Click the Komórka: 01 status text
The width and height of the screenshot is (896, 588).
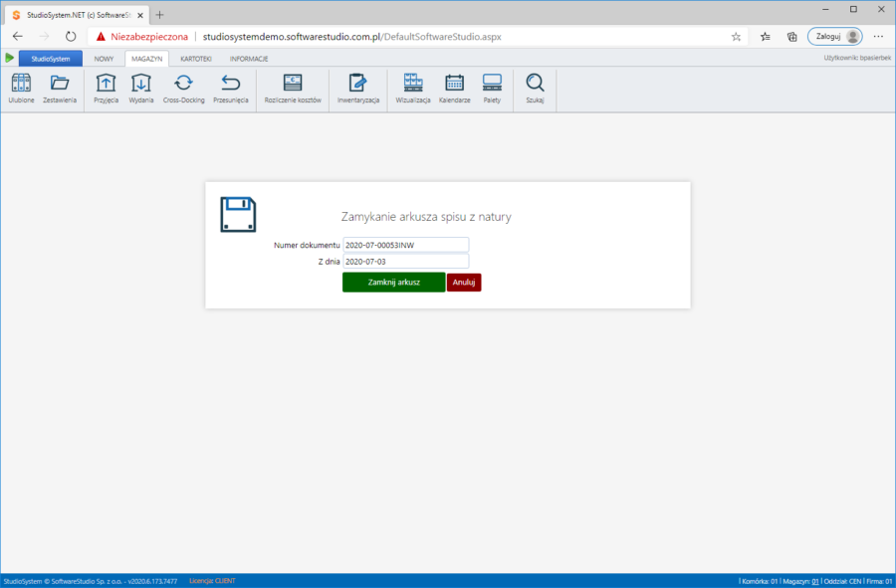coord(760,581)
